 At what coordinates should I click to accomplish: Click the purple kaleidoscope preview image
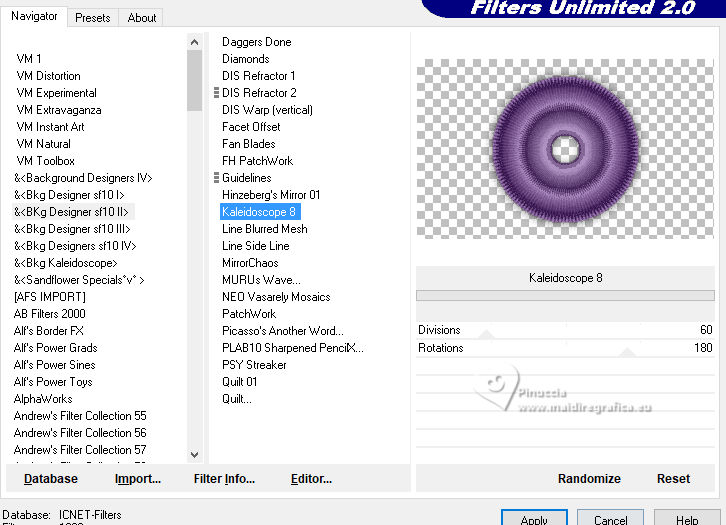pos(565,149)
